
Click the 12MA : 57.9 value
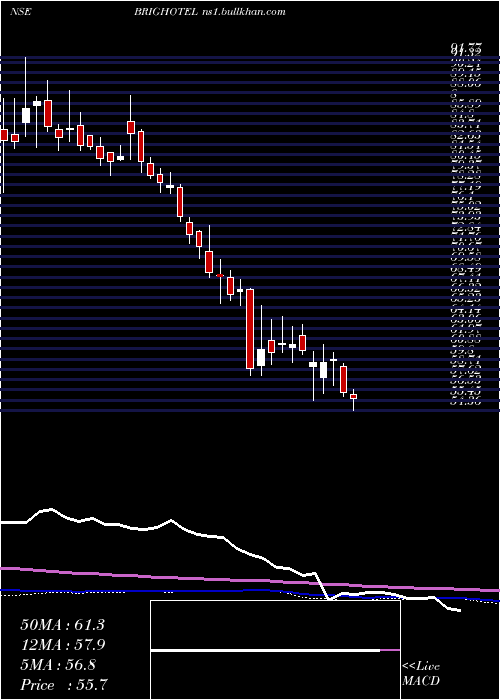point(62,645)
